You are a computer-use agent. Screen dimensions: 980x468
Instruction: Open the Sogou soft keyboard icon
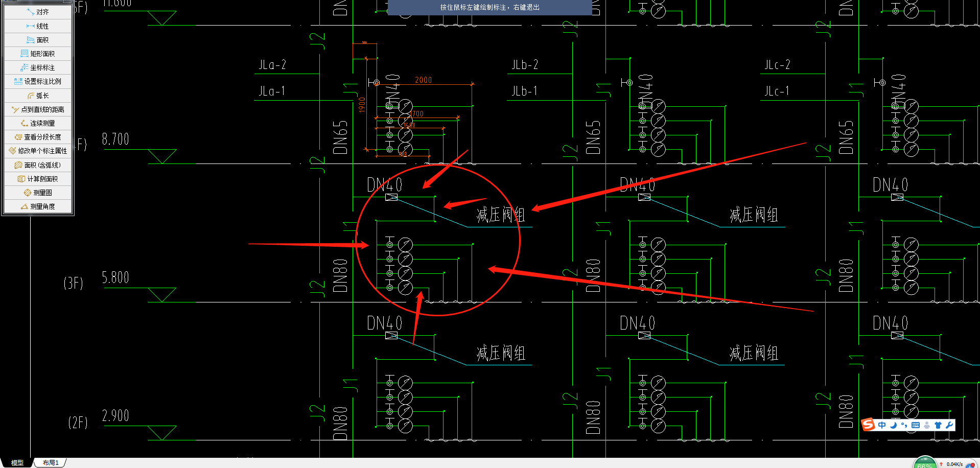(x=915, y=425)
